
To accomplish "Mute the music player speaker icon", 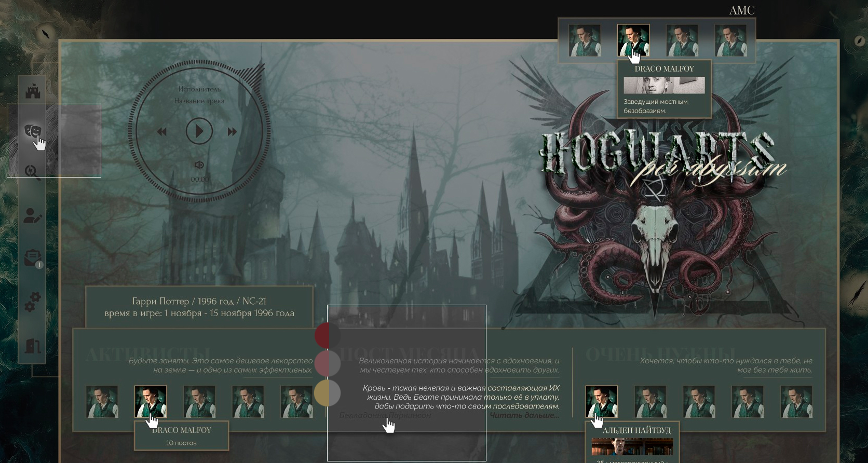I will coord(199,165).
